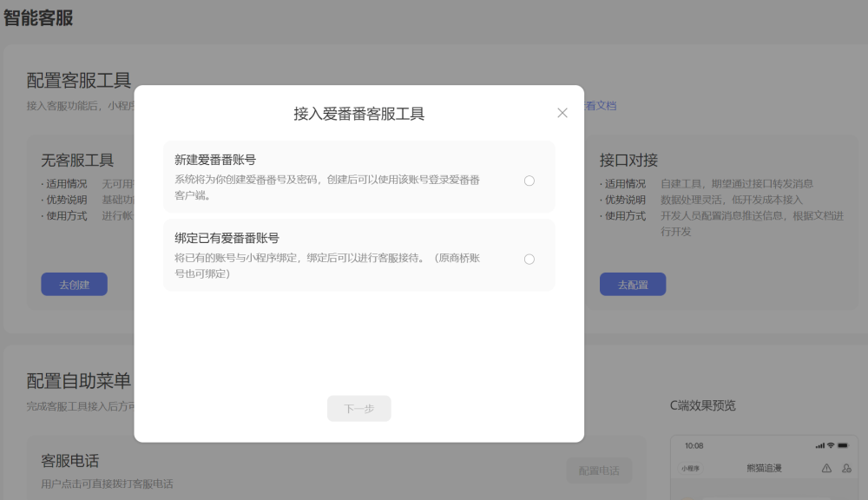Image resolution: width=868 pixels, height=500 pixels.
Task: Click the signal bars icon in phone preview
Action: 820,445
